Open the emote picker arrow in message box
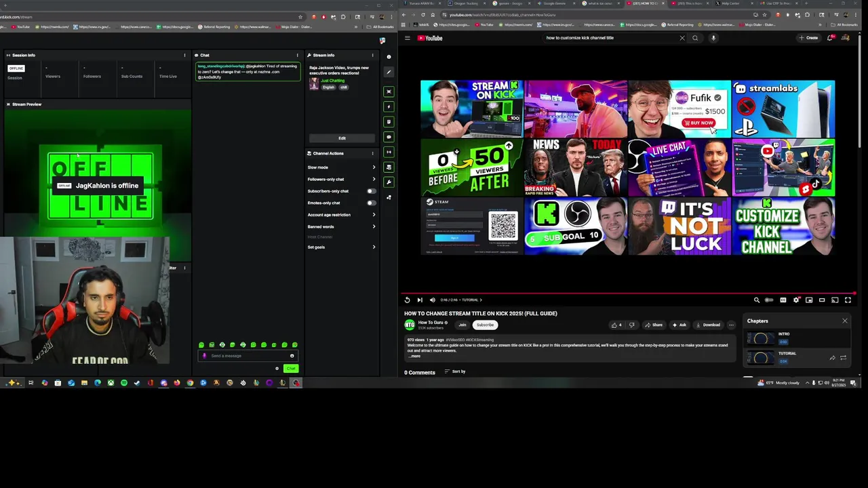This screenshot has width=868, height=488. click(x=292, y=356)
